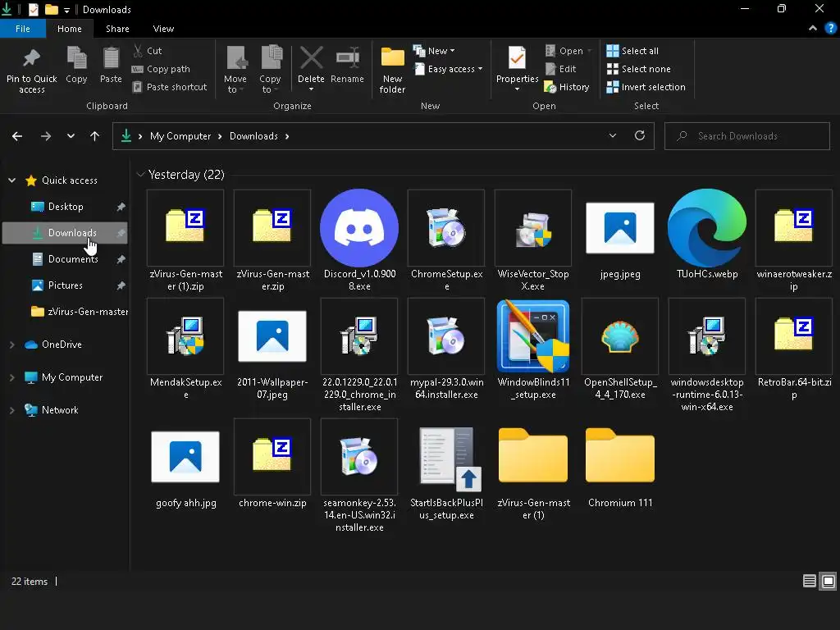Open the Move to dropdown
Image resolution: width=840 pixels, height=630 pixels.
(x=235, y=71)
